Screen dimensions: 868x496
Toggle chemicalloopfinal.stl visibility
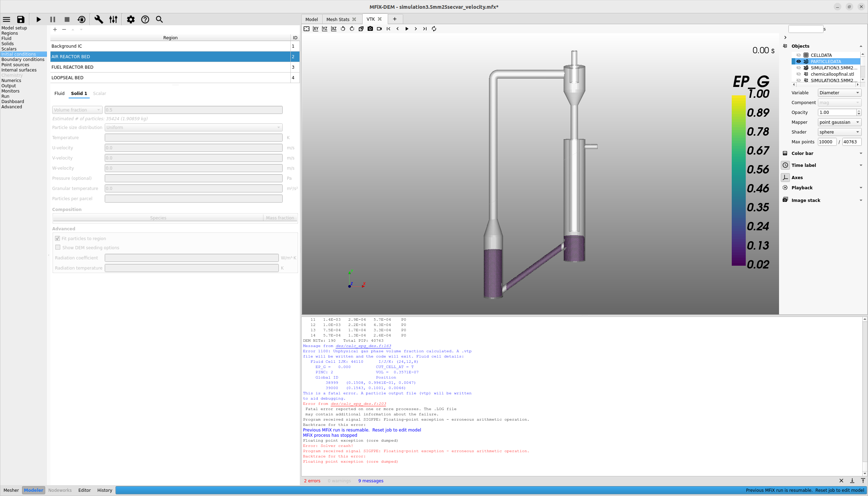799,74
